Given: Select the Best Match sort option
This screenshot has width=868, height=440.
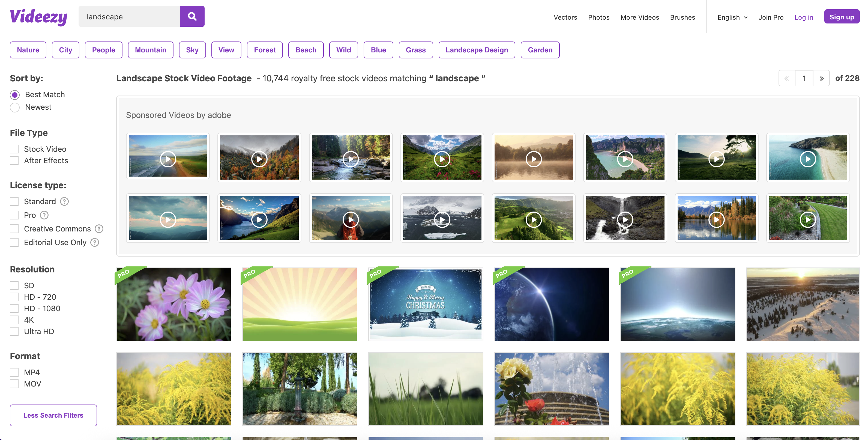Looking at the screenshot, I should click(15, 95).
